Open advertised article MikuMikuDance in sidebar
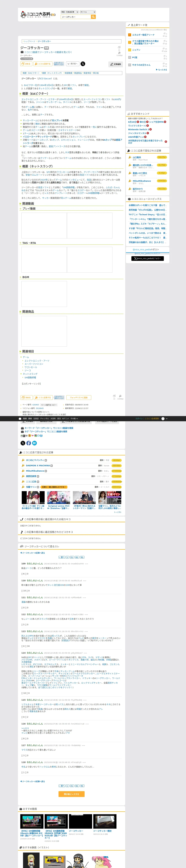Screen dimensions: 186x868 [x=142, y=181]
